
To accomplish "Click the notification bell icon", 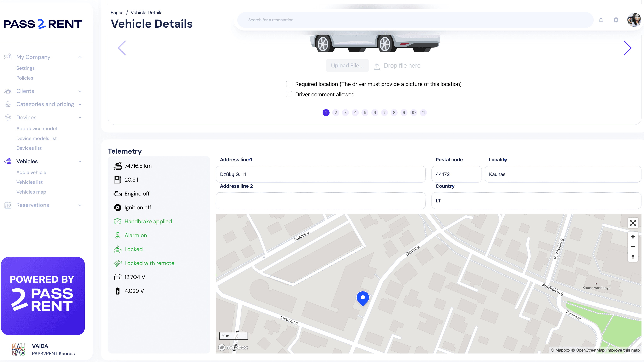I will (x=601, y=20).
